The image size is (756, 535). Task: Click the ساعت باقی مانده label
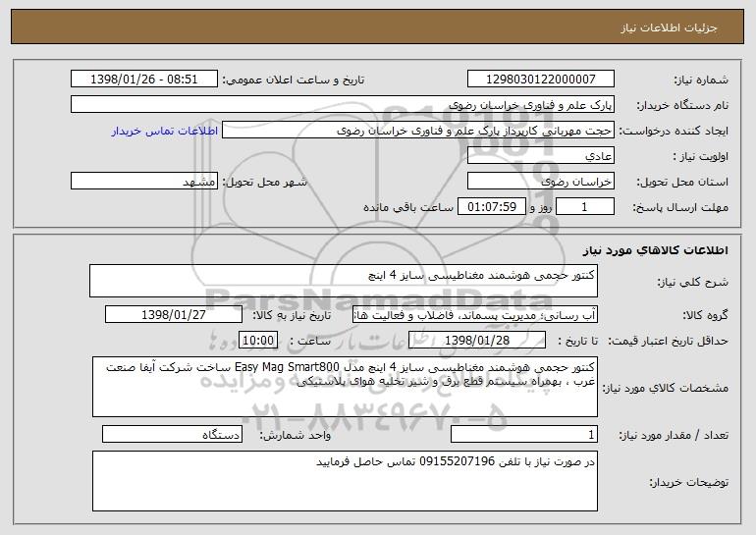407,207
